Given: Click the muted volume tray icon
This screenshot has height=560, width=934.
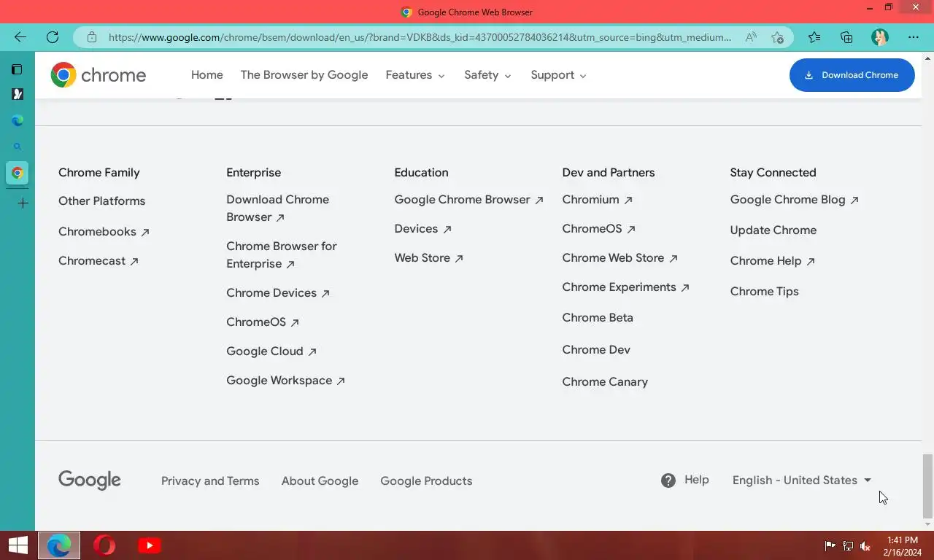Looking at the screenshot, I should [x=865, y=545].
